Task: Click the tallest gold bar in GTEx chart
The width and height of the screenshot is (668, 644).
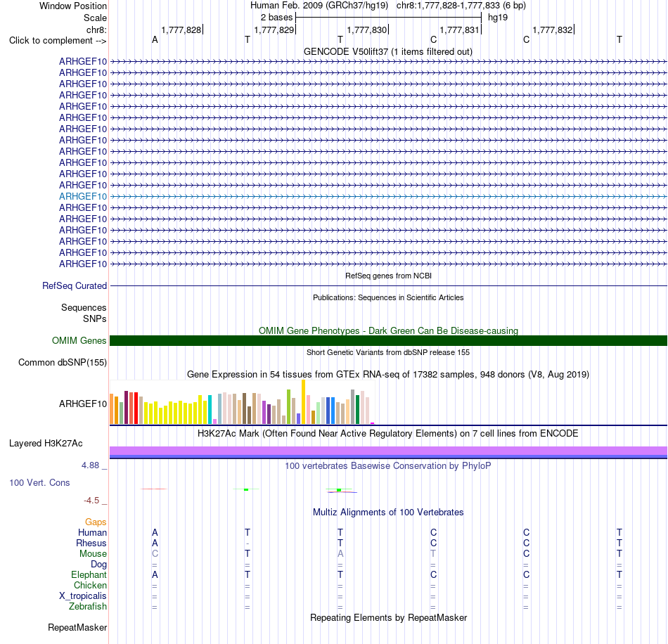Action: pos(303,401)
